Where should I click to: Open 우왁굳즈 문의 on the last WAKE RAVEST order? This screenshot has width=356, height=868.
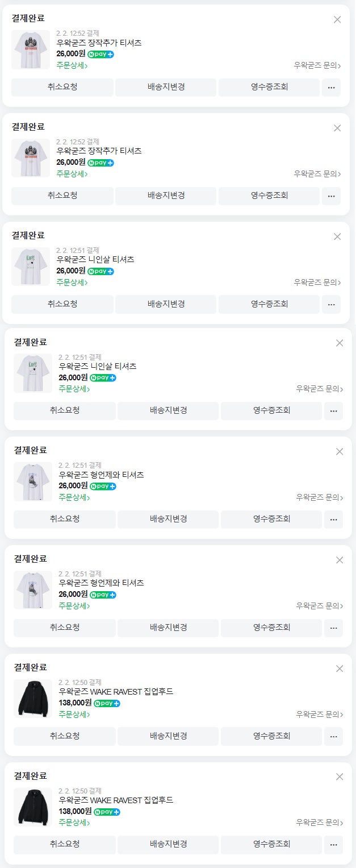[319, 823]
